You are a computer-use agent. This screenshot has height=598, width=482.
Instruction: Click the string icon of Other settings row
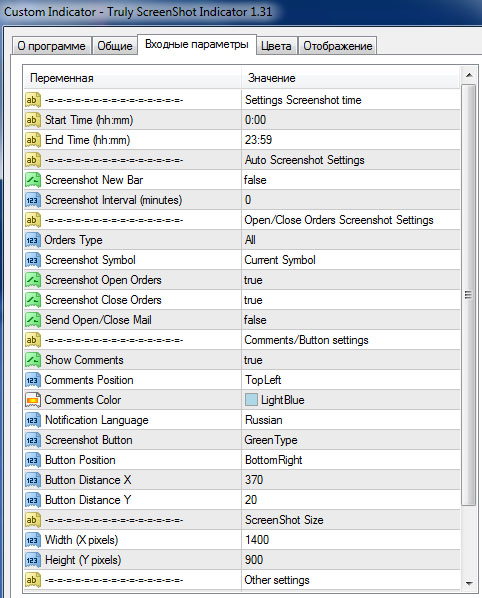(x=32, y=580)
